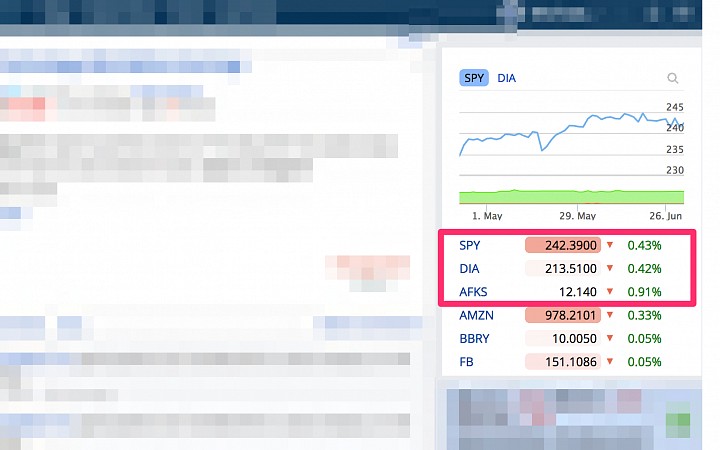The width and height of the screenshot is (720, 450).
Task: Click the AFKS change 0.91%
Action: point(644,292)
